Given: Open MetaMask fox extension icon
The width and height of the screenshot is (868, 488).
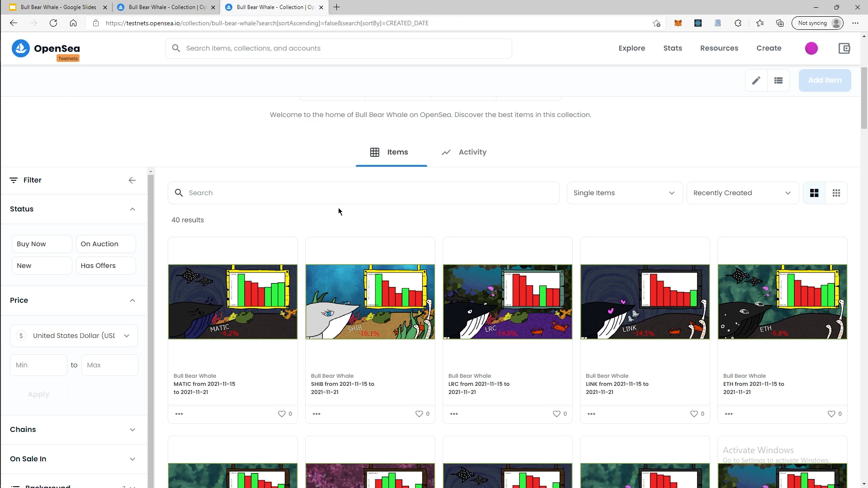Looking at the screenshot, I should point(678,23).
